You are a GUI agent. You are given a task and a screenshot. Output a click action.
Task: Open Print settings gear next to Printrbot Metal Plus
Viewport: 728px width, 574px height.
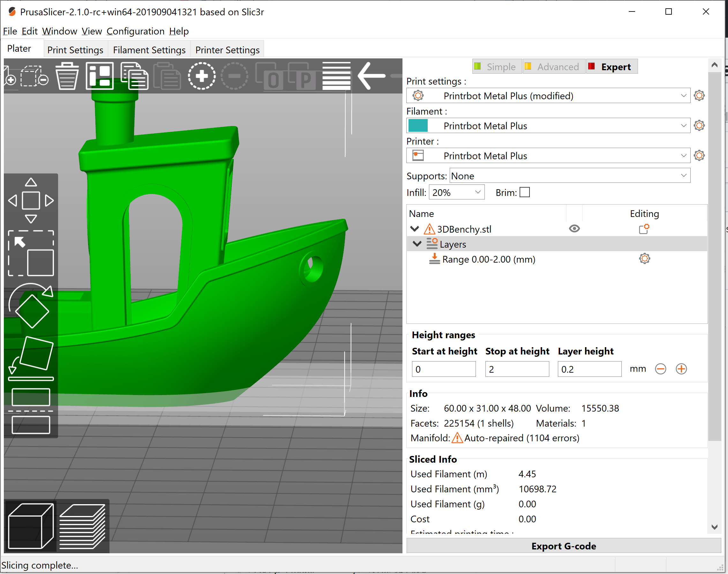coord(699,95)
